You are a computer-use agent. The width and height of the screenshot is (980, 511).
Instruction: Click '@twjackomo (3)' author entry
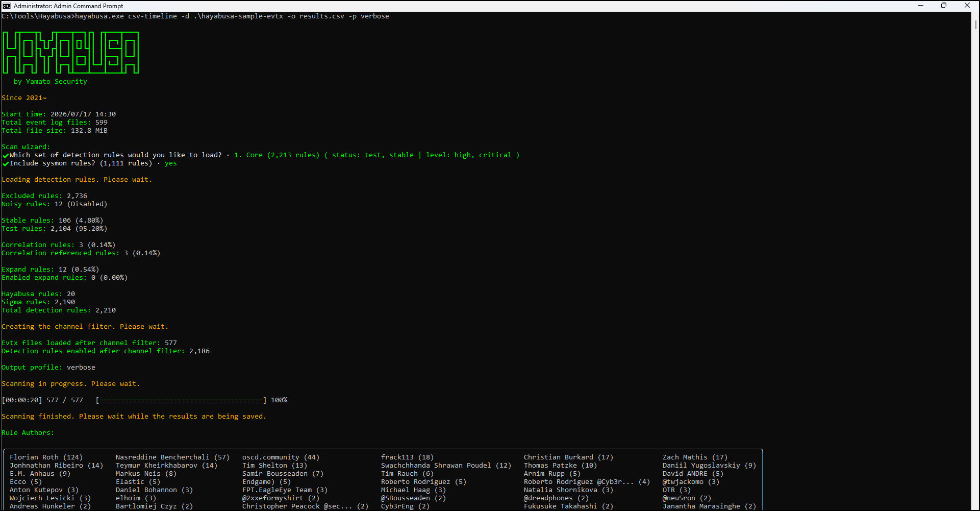(x=691, y=482)
